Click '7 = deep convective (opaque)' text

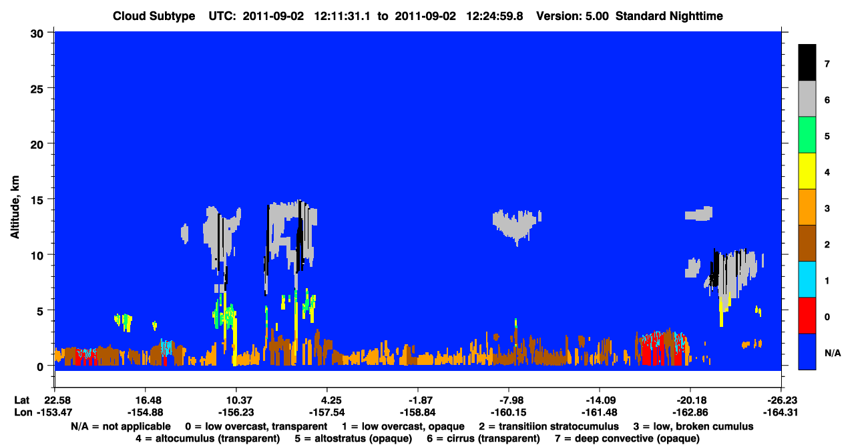click(627, 438)
